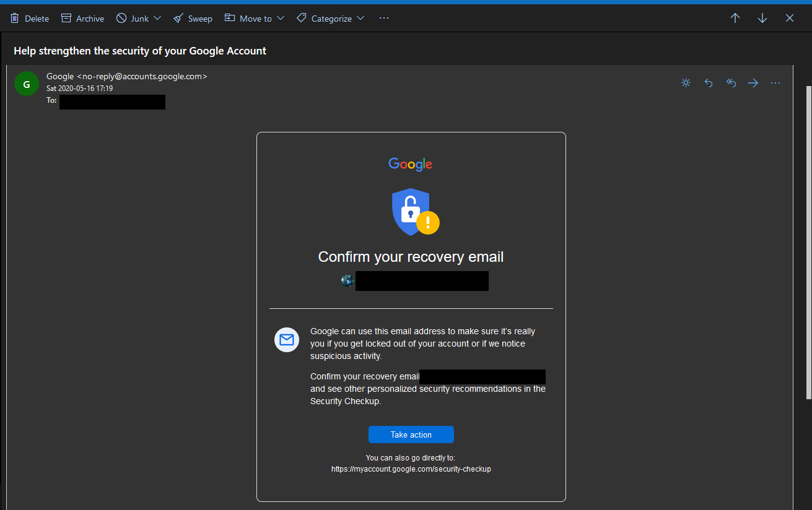
Task: Open more message actions ellipsis
Action: tap(775, 83)
